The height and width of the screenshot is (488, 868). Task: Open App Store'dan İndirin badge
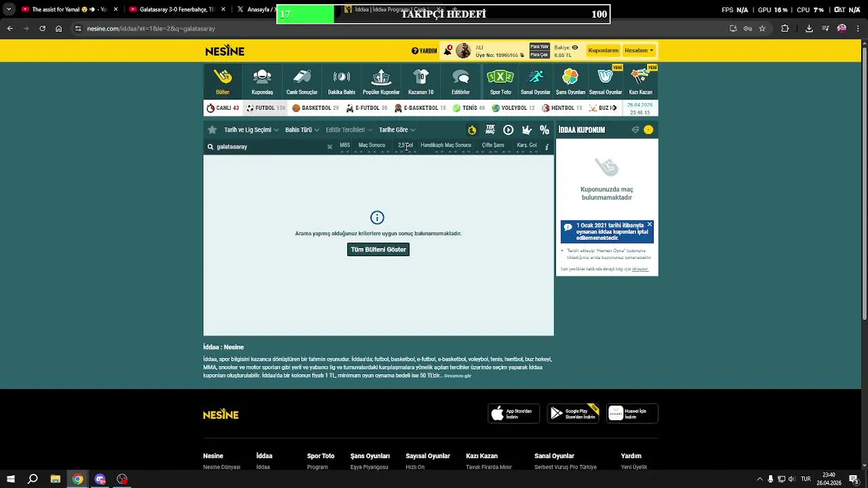click(513, 413)
